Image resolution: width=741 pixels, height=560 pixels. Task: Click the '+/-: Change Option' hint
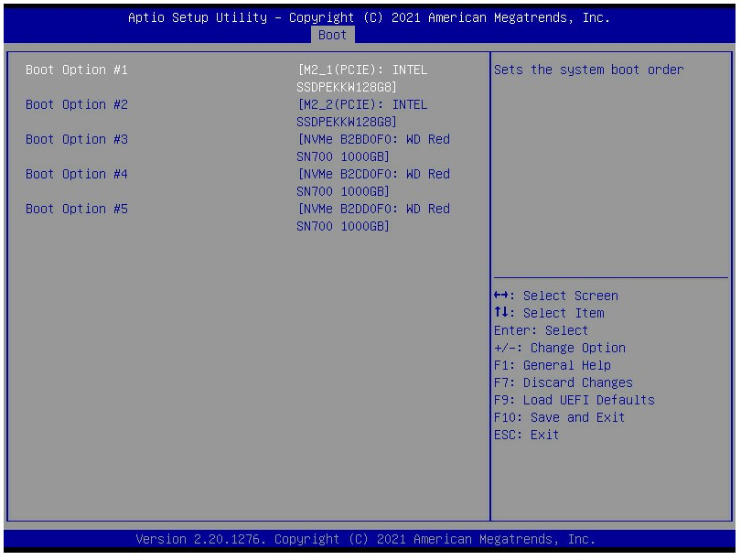[560, 348]
